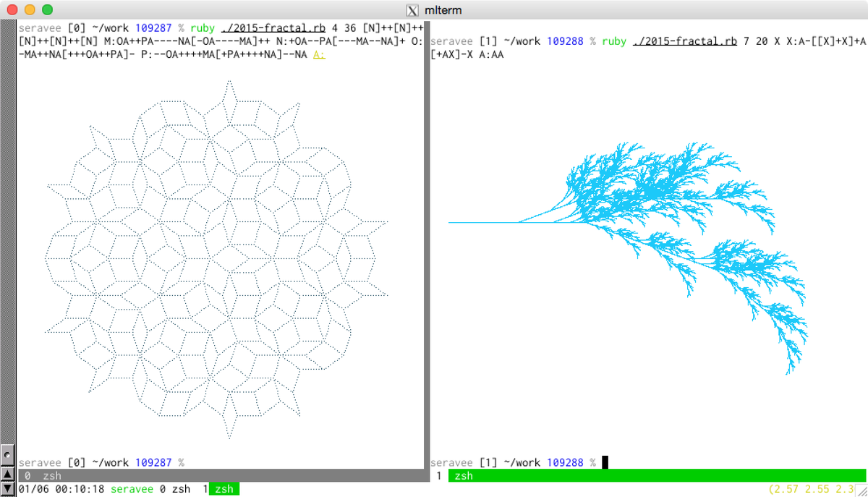Viewport: 868px width, 497px height.
Task: Click the X (mlterm) icon in the title bar
Action: coord(412,10)
